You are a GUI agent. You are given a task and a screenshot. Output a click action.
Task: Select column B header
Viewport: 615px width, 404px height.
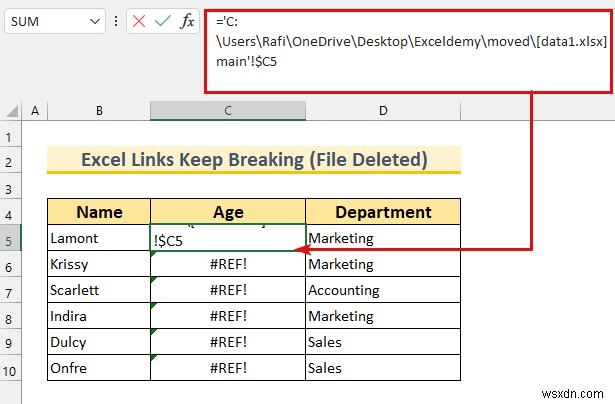(99, 110)
